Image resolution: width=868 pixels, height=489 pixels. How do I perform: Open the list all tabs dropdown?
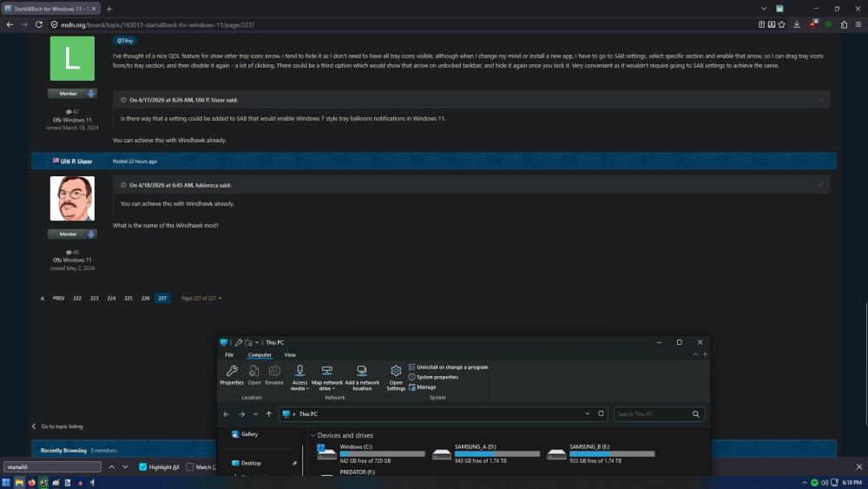coord(764,9)
